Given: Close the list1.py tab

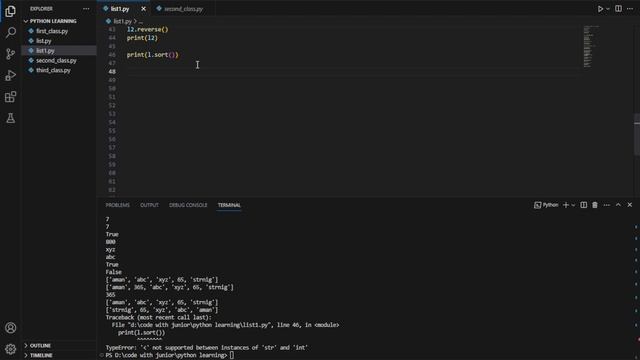Looking at the screenshot, I should click(x=143, y=9).
